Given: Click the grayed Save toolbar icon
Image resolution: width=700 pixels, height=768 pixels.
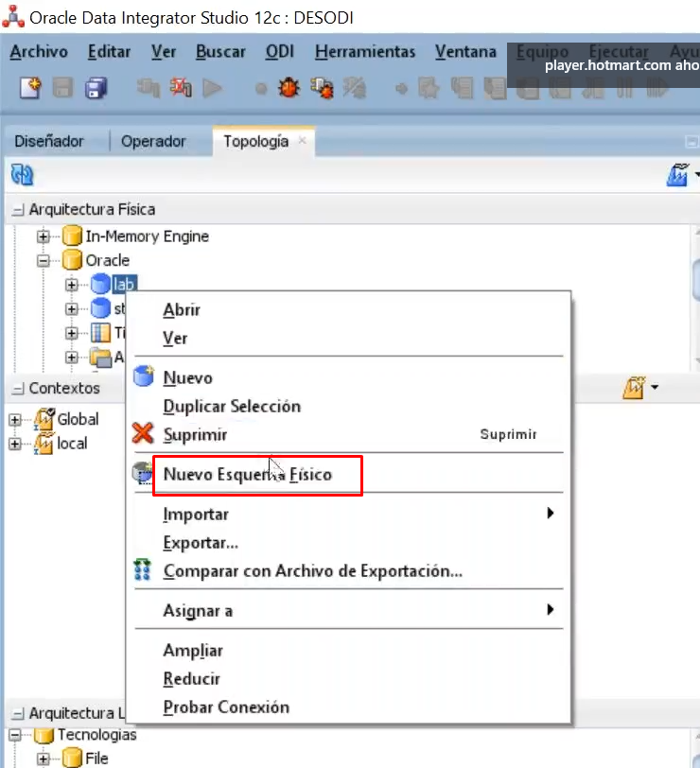Looking at the screenshot, I should pos(62,89).
